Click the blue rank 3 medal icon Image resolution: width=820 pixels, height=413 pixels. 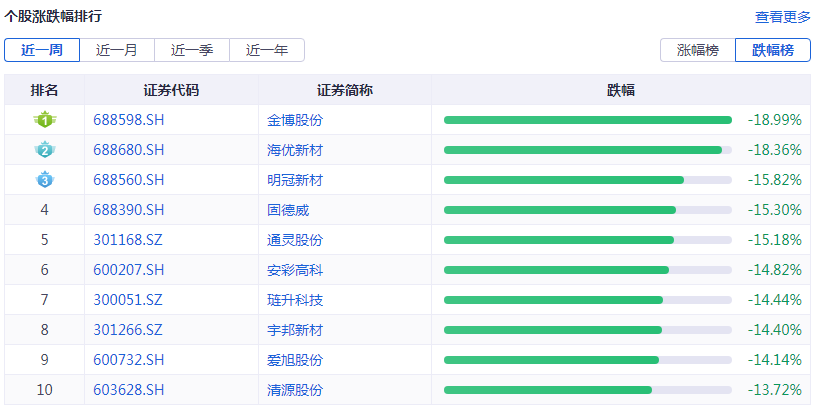[x=44, y=180]
